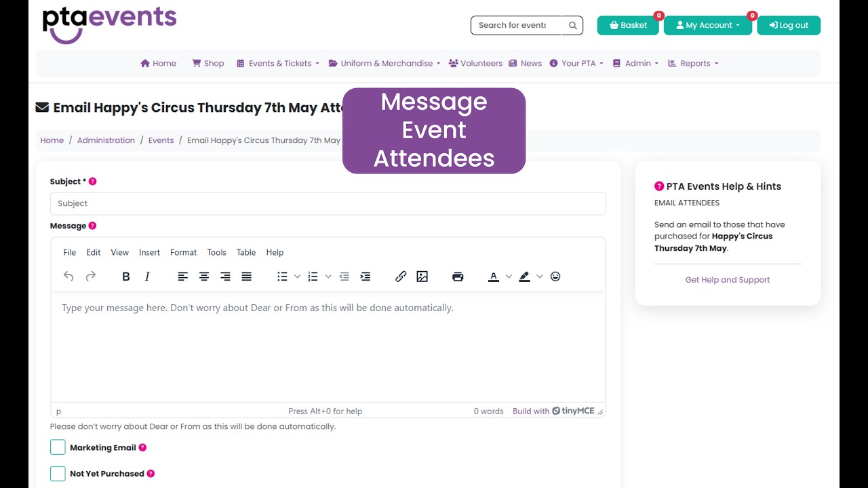Tick the Not Yet Purchased checkbox
This screenshot has height=488, width=868.
click(58, 474)
